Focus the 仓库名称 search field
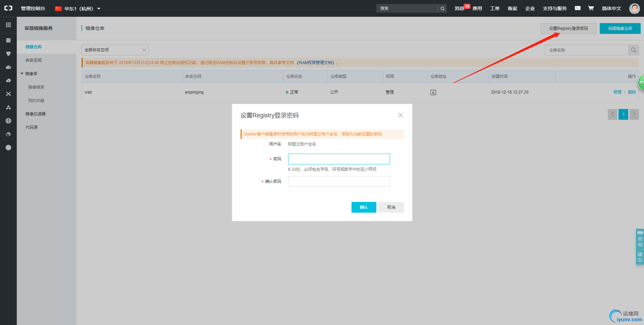 tap(586, 50)
